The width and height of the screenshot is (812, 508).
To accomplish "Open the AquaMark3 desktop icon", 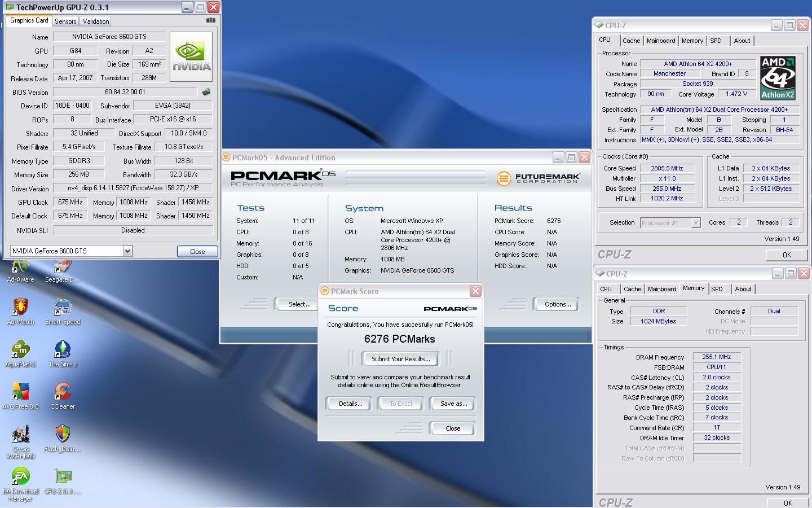I will click(20, 354).
